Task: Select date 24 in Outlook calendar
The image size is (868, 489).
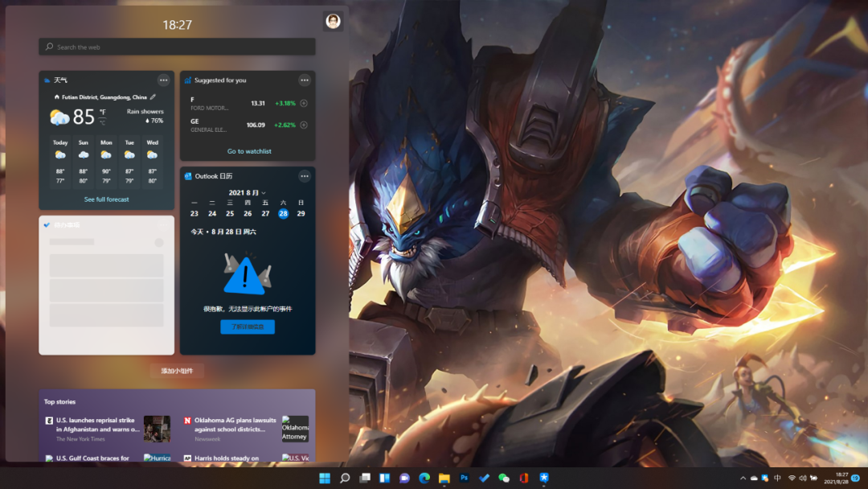Action: coord(212,214)
